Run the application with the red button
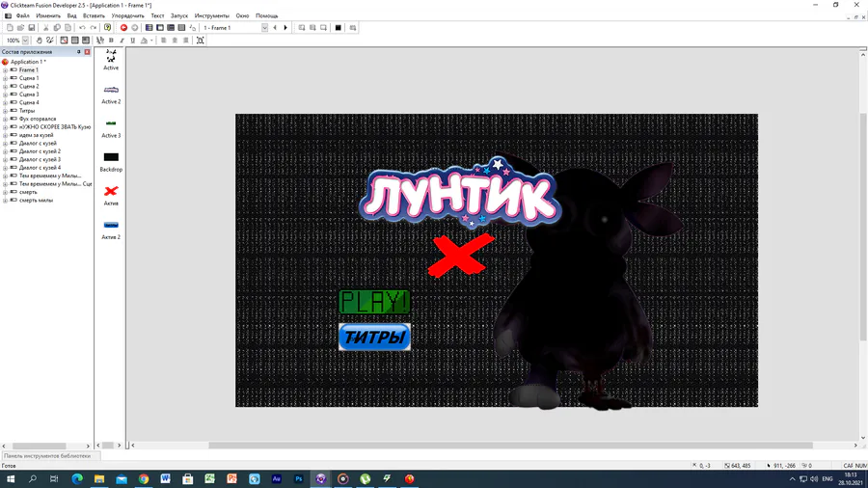868x488 pixels. [123, 28]
